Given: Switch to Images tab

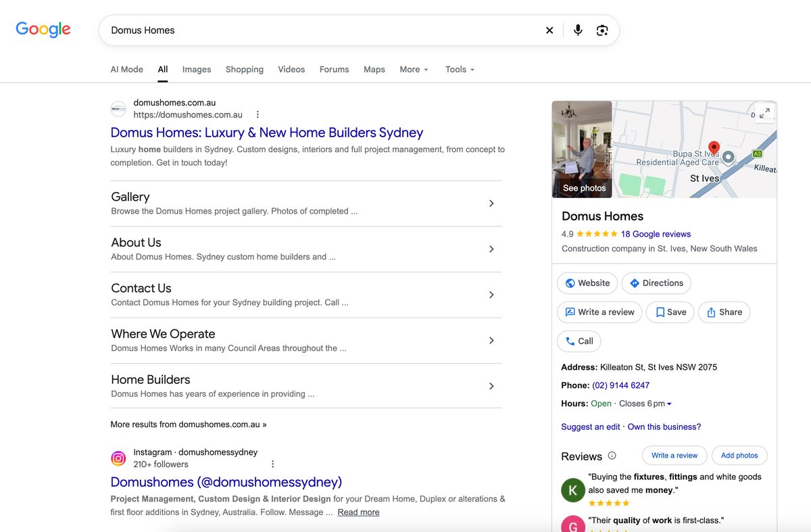Looking at the screenshot, I should (x=197, y=70).
